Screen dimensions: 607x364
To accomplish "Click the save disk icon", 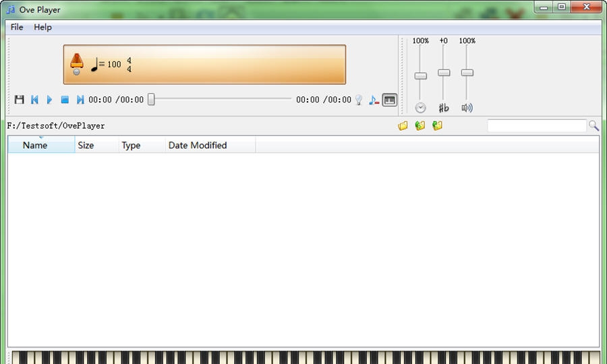I will coord(19,99).
